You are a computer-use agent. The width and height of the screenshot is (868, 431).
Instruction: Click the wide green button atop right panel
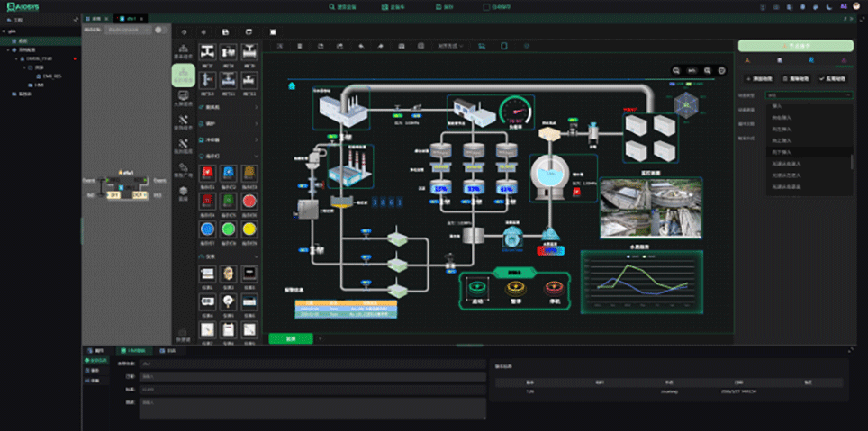click(x=795, y=46)
